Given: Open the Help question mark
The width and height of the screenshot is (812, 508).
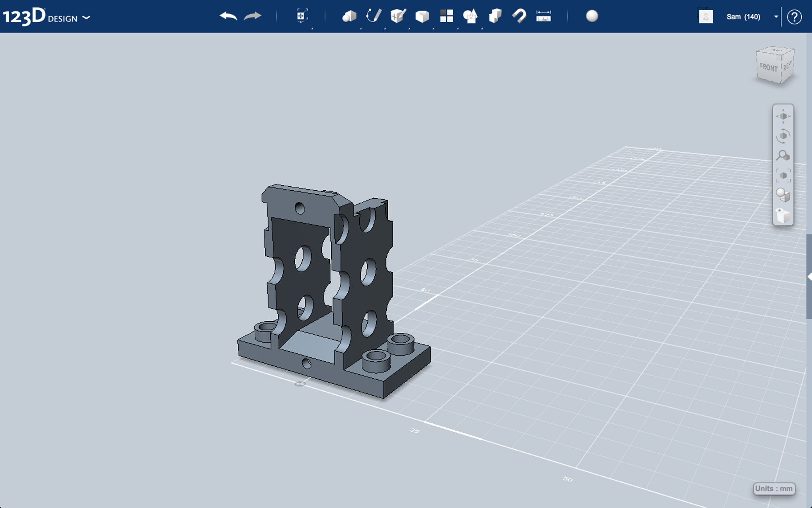Looking at the screenshot, I should 794,17.
